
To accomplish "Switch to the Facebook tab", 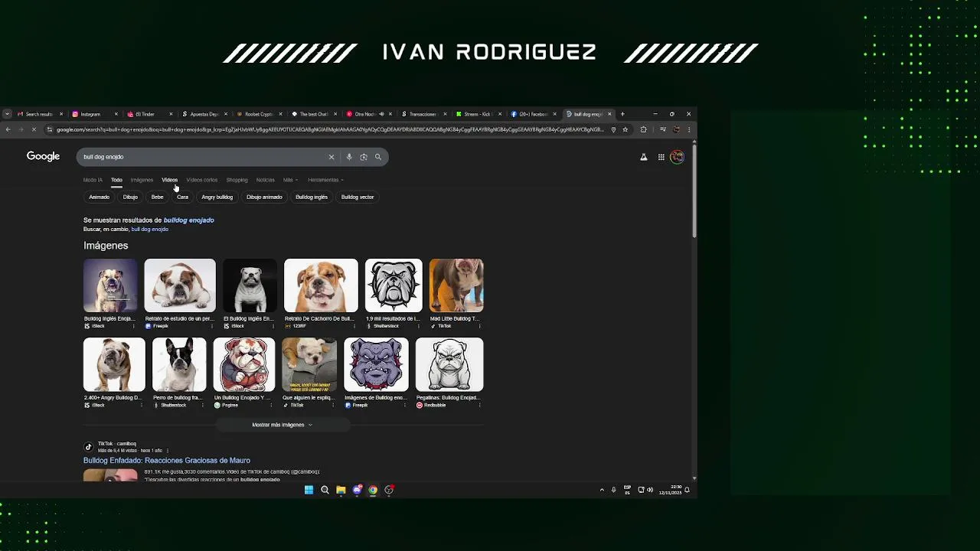I will 532,114.
